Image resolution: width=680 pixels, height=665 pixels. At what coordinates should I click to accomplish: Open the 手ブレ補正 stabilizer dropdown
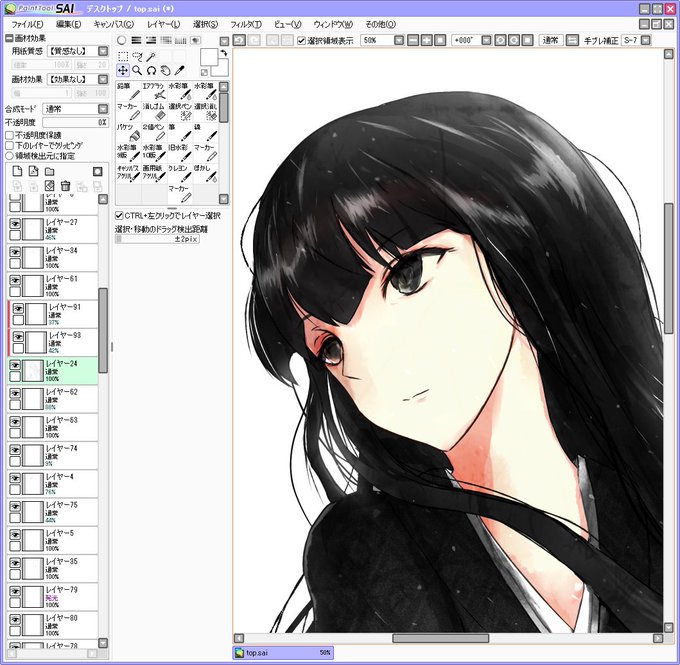coord(646,41)
